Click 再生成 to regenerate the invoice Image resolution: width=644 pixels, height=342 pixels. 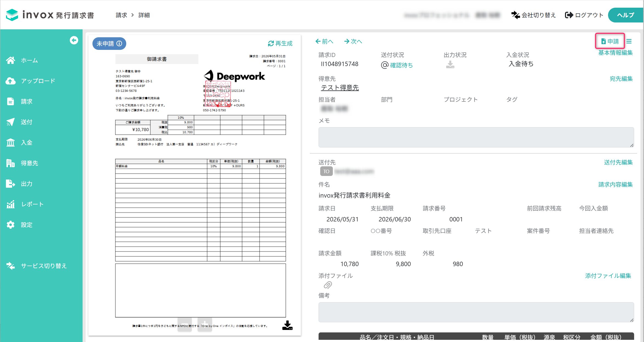point(280,43)
